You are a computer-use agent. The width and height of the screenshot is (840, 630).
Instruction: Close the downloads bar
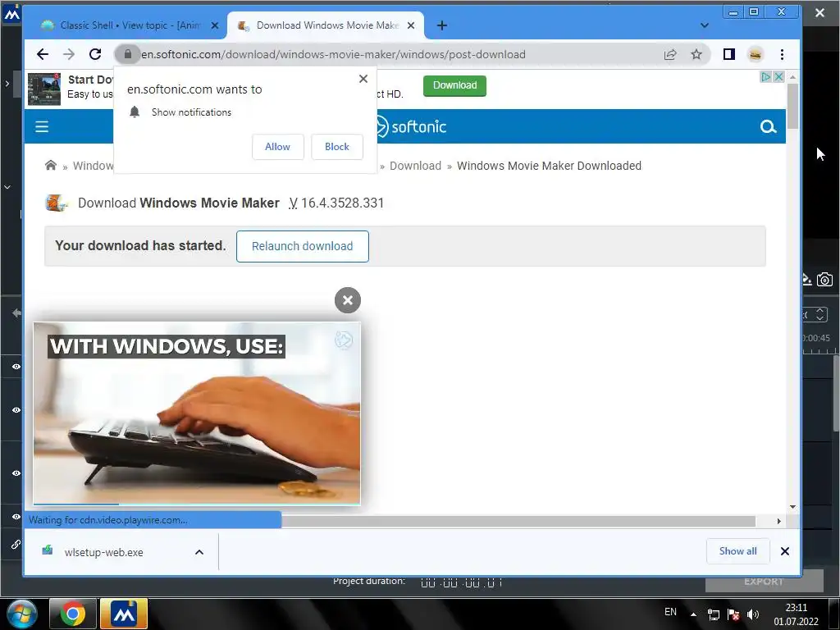(x=785, y=551)
